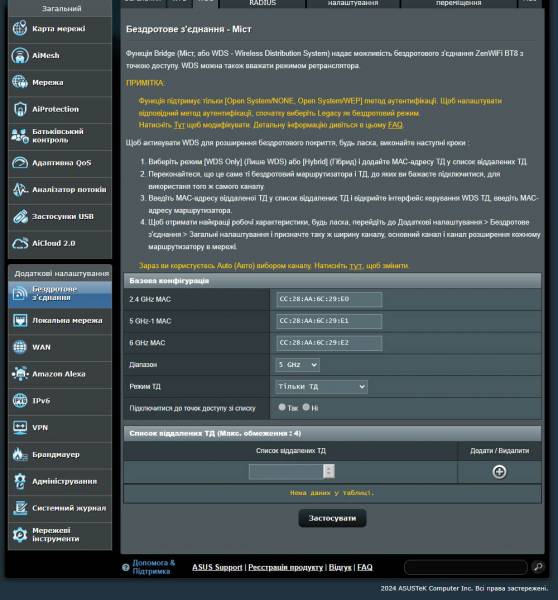This screenshot has height=600, width=558.
Task: Open Аналізатор потоків icon
Action: 20,189
